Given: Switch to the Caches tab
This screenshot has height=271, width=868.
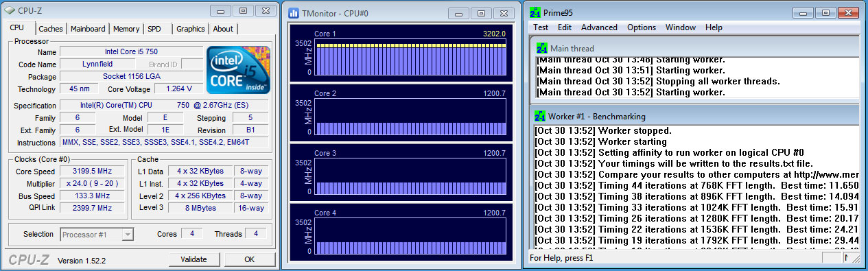Looking at the screenshot, I should tap(51, 29).
